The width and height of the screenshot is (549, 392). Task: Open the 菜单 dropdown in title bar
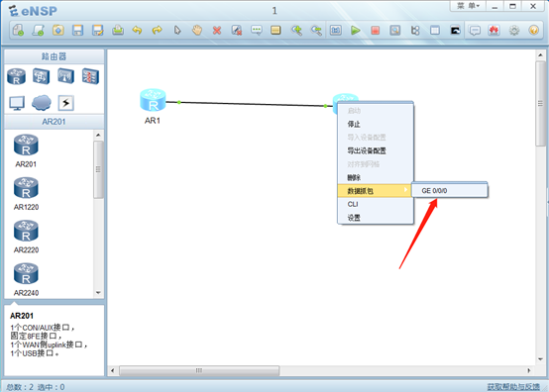tap(468, 6)
